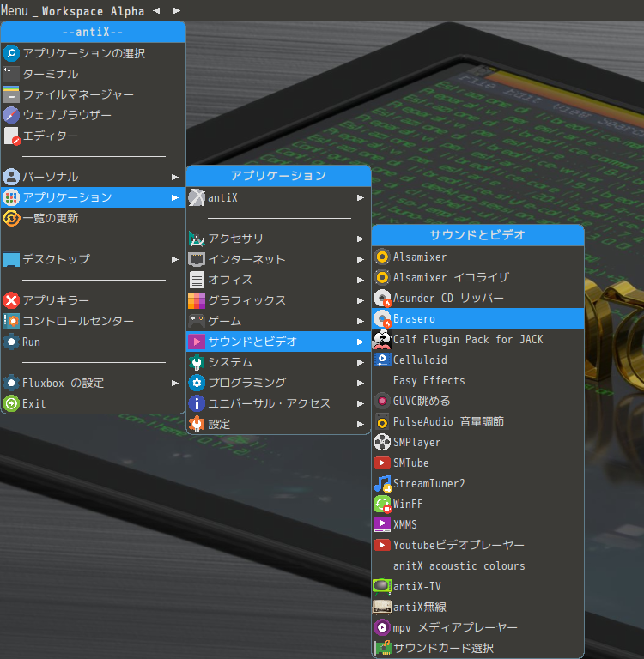Open the プログラミング category
Viewport: 644px width, 659px height.
point(278,383)
